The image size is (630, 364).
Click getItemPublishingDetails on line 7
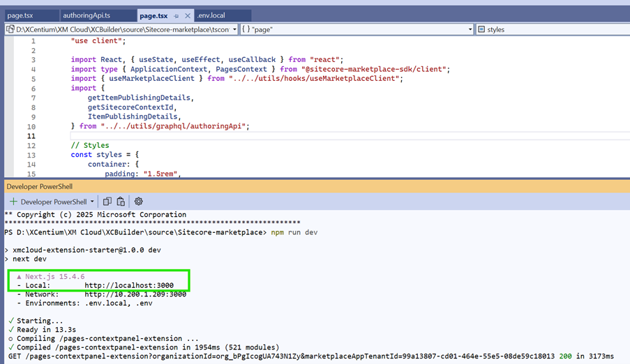click(x=139, y=98)
